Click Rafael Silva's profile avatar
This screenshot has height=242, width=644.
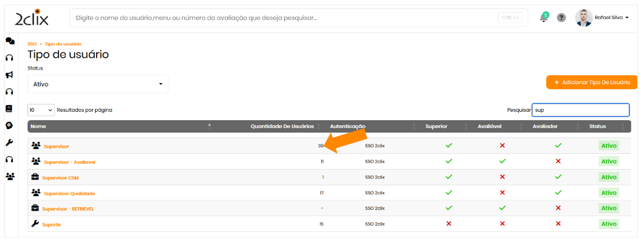click(x=583, y=17)
